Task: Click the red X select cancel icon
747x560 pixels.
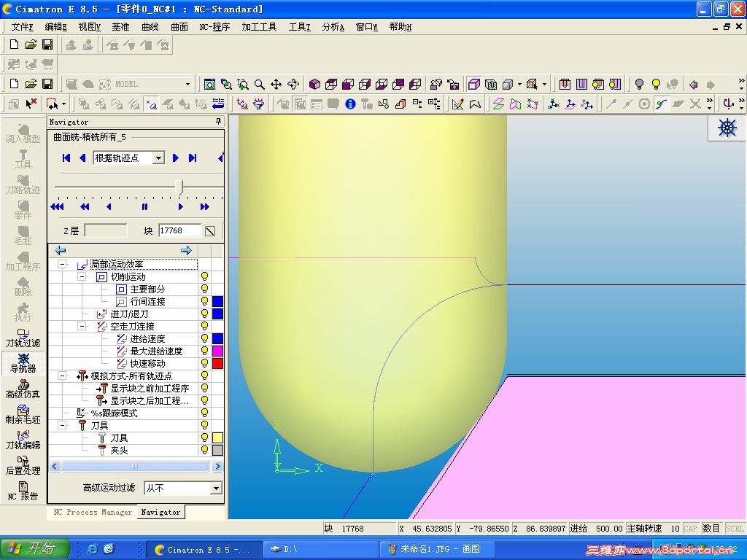Action: click(x=31, y=104)
